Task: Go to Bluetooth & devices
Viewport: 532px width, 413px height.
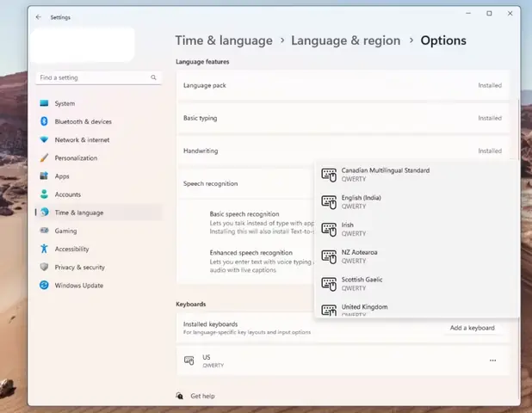Action: pos(98,121)
